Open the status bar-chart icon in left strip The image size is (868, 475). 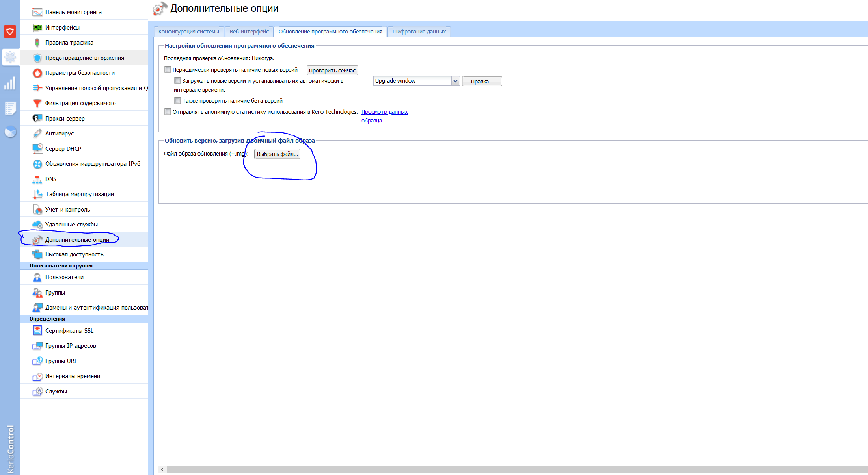click(10, 83)
